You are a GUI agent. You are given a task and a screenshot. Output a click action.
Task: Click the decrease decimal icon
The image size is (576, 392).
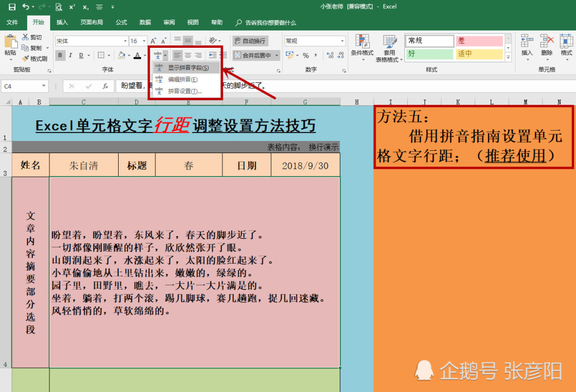[x=340, y=55]
